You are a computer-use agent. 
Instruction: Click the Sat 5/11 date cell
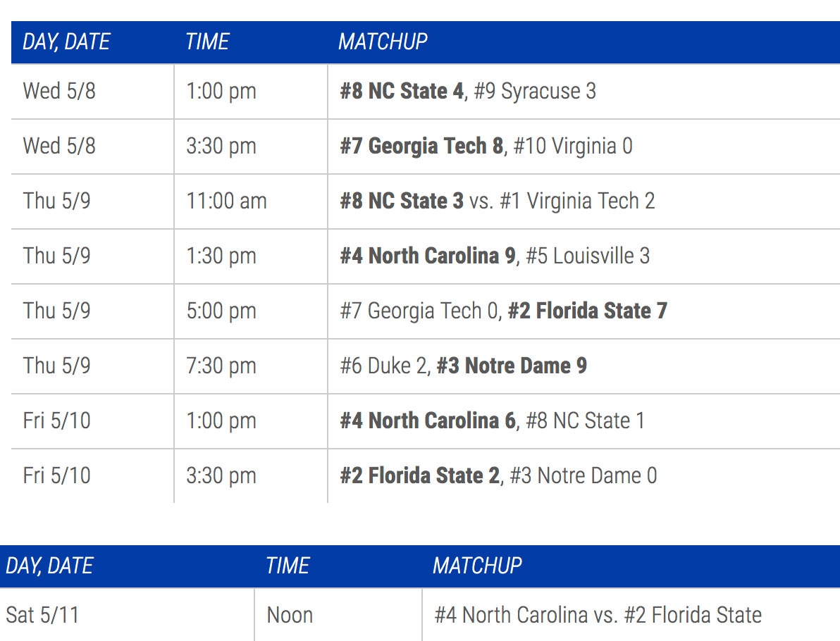pyautogui.click(x=42, y=615)
